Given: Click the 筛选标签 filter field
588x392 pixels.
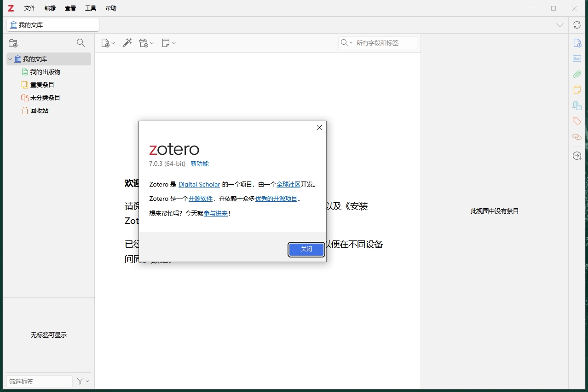Looking at the screenshot, I should (40, 381).
